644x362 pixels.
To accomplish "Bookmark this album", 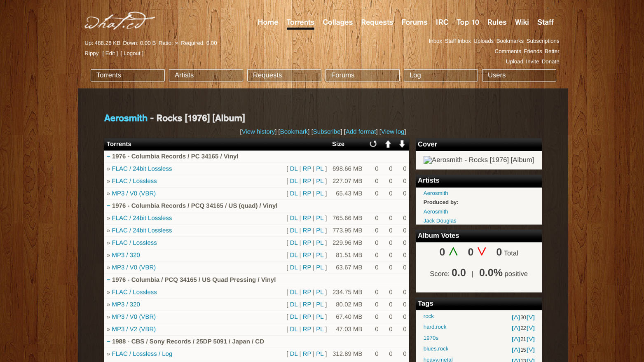I will coord(294,132).
